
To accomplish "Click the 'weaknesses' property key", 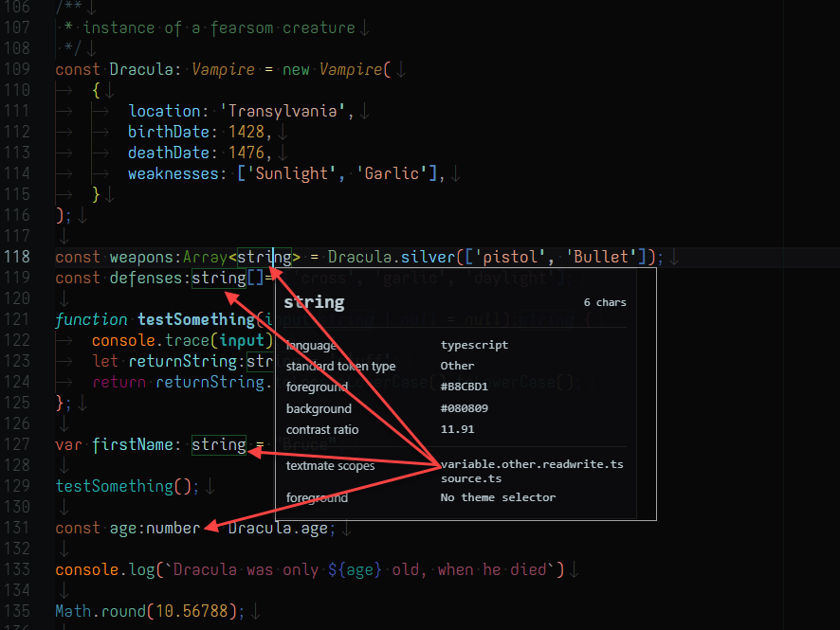I will [x=173, y=173].
